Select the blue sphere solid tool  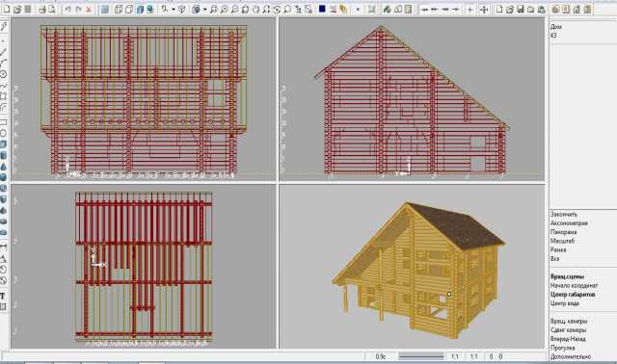(4, 177)
